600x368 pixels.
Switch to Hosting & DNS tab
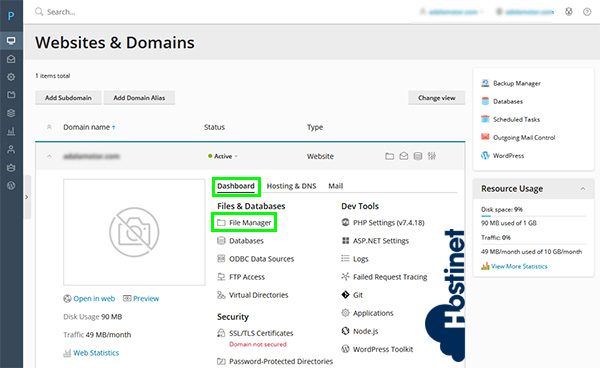tap(291, 186)
